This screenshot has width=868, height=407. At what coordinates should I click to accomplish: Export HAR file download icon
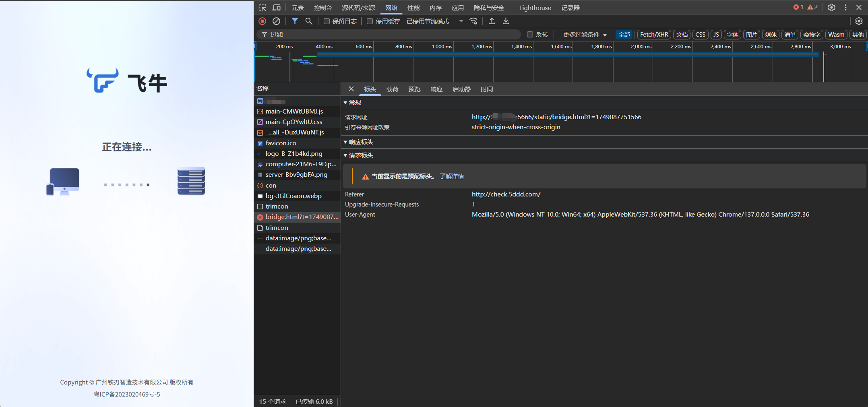coord(506,21)
